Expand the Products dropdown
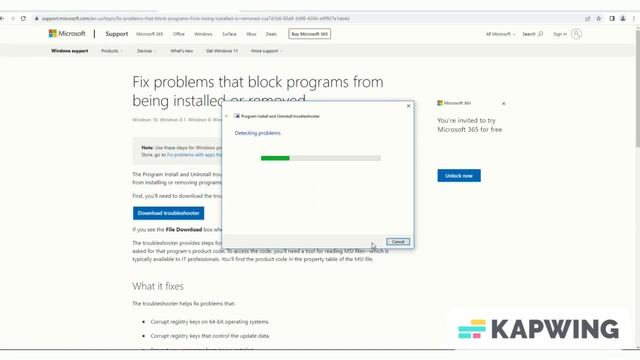This screenshot has width=640, height=360. tap(112, 51)
